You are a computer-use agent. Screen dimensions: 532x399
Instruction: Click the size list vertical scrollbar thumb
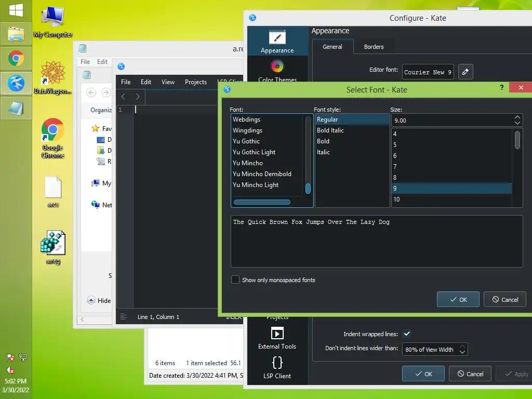click(517, 140)
